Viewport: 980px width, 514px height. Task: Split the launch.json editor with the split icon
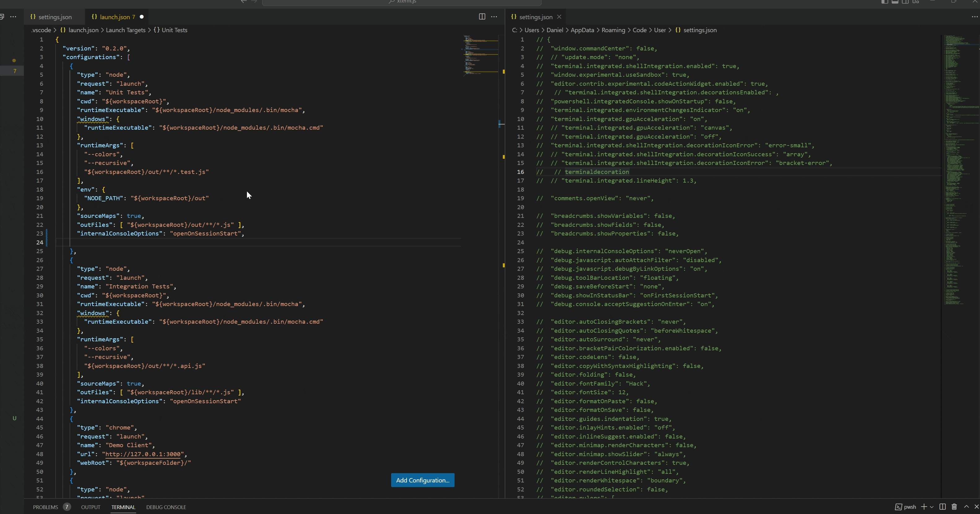point(481,17)
